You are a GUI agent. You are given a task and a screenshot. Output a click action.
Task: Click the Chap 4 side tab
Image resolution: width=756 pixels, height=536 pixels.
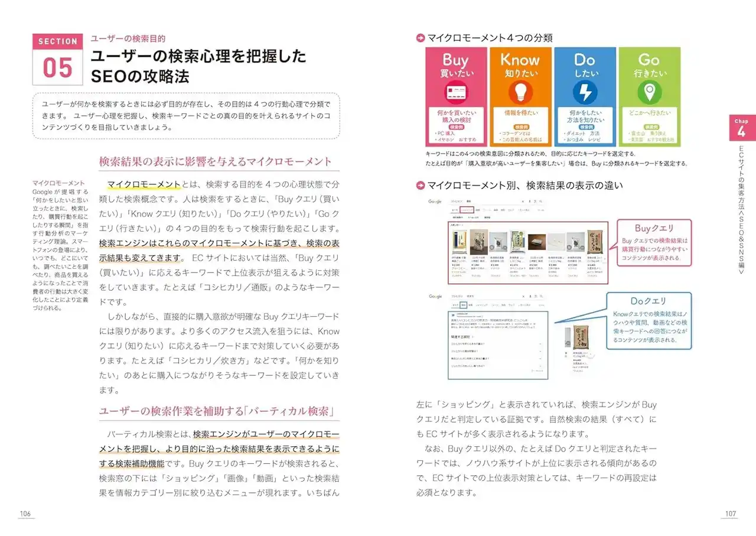point(741,128)
